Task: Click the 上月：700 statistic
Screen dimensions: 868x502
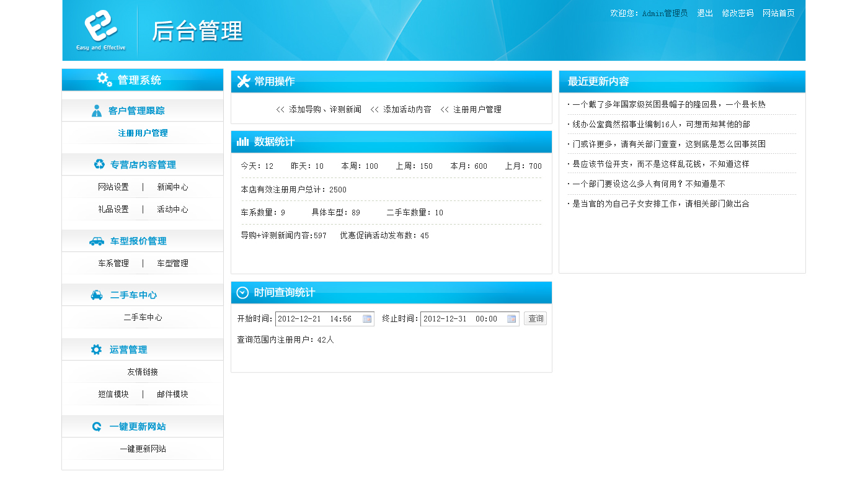Action: pos(523,166)
